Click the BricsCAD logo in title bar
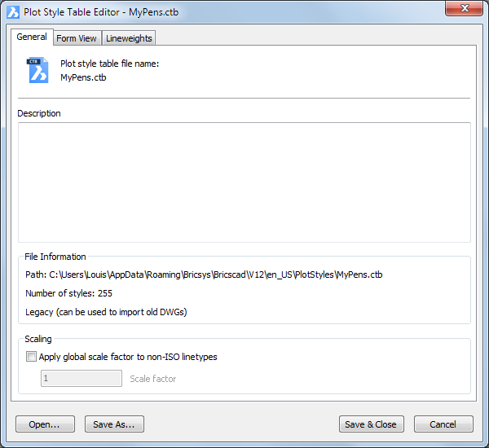The width and height of the screenshot is (489, 448). [13, 12]
